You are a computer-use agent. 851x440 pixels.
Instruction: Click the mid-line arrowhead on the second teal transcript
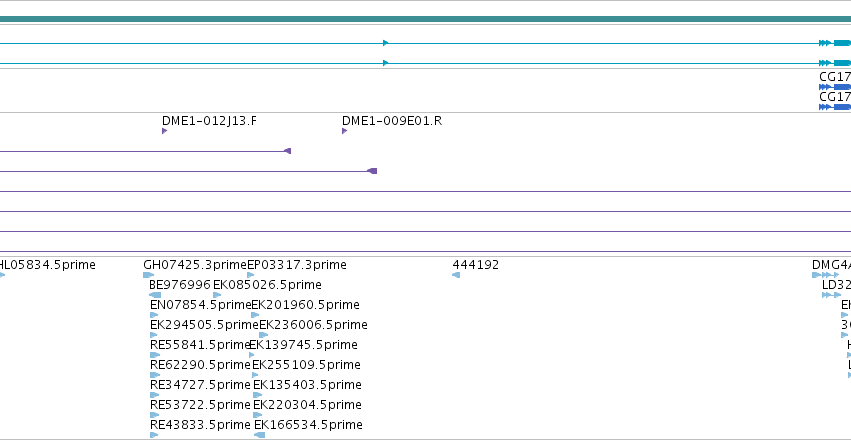(385, 63)
